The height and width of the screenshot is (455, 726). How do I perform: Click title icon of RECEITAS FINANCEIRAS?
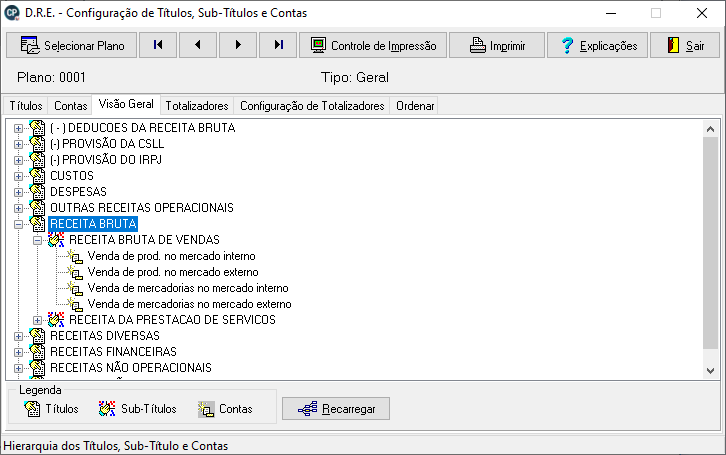(x=37, y=352)
